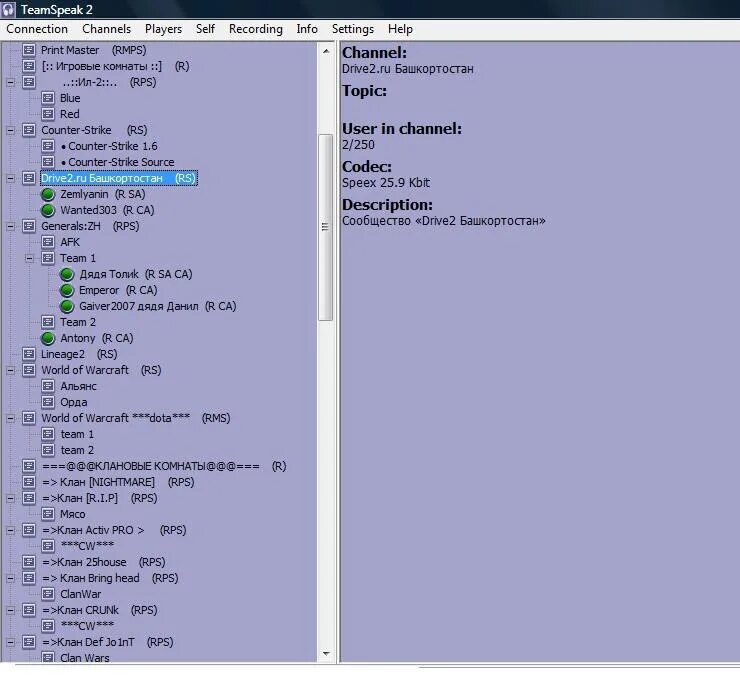
Task: Click the Игровые комнаты channel icon
Action: coord(29,66)
